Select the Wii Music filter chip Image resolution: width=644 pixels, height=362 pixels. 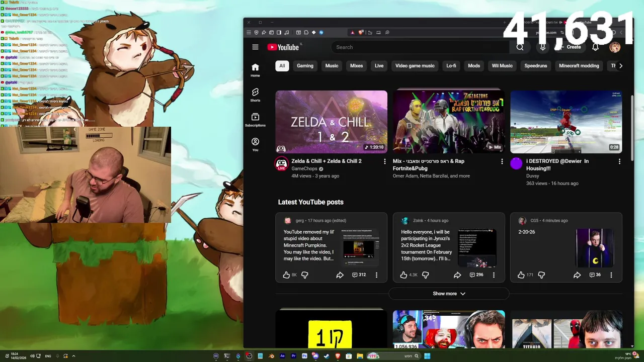(x=502, y=66)
